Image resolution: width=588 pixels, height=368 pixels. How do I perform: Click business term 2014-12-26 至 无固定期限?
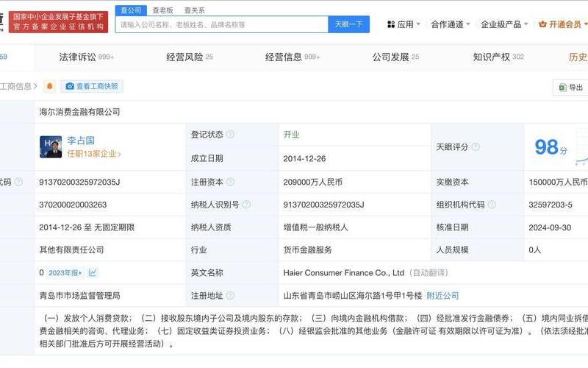point(87,227)
